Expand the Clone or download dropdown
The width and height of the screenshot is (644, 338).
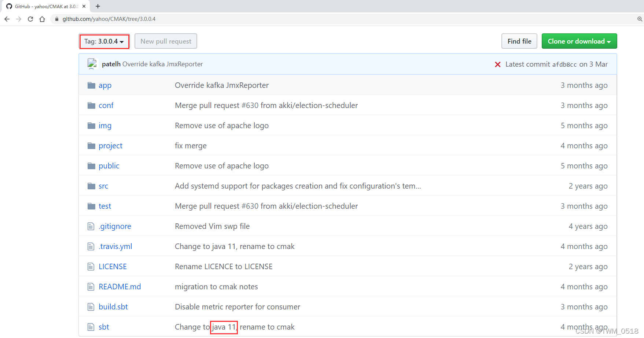[579, 41]
